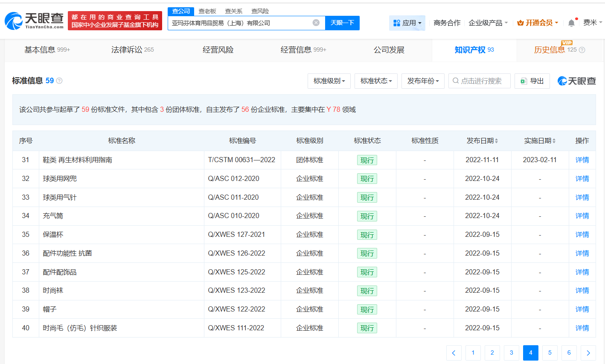Click the Excel export icon on 导出 button
The height and width of the screenshot is (364, 605).
(524, 81)
